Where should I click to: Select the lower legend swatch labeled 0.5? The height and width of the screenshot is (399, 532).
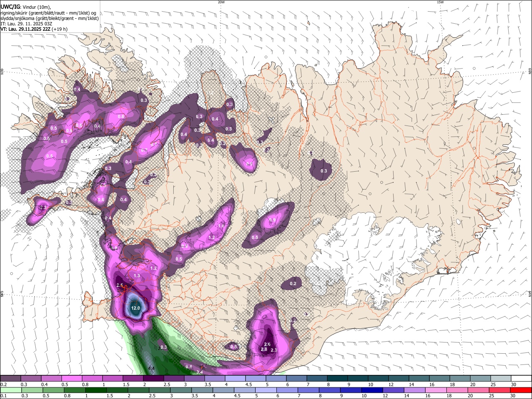pyautogui.click(x=53, y=390)
